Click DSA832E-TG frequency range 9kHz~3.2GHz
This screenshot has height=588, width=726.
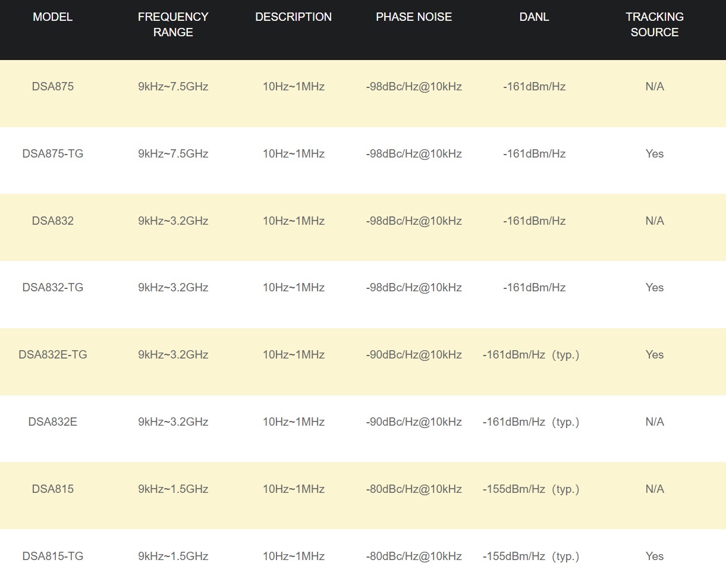coord(173,355)
